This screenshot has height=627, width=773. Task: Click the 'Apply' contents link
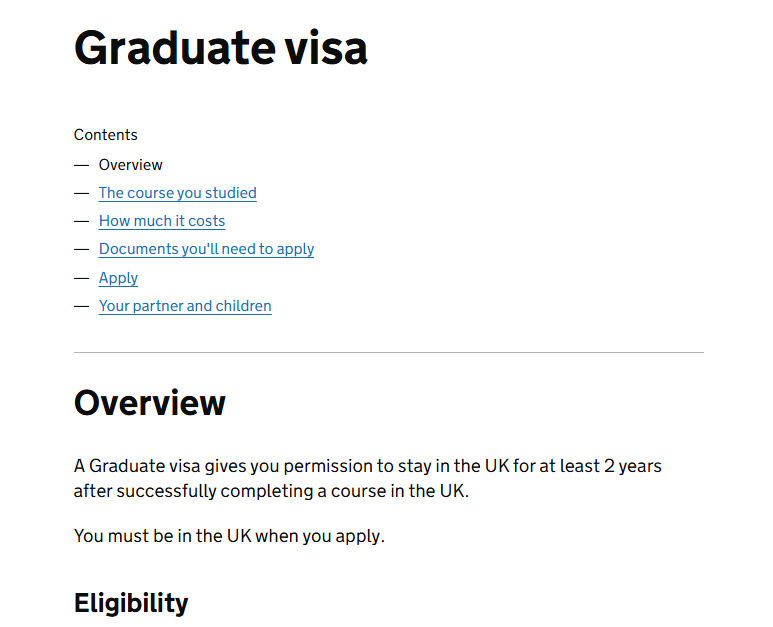[118, 278]
